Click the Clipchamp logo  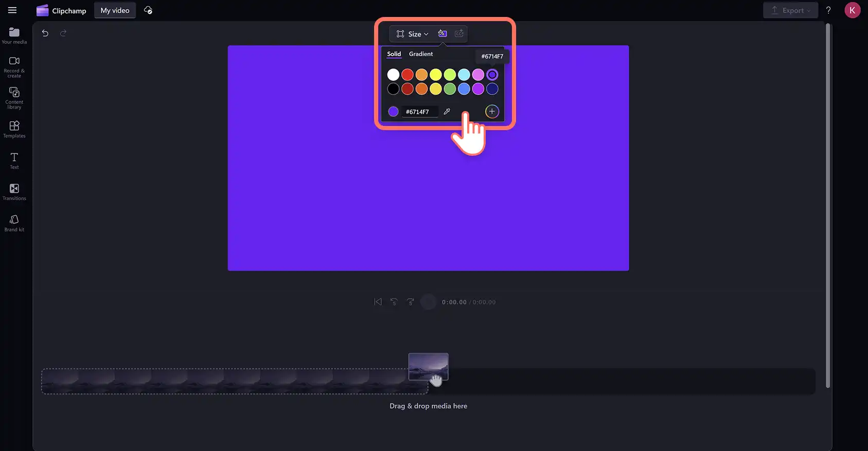click(61, 10)
